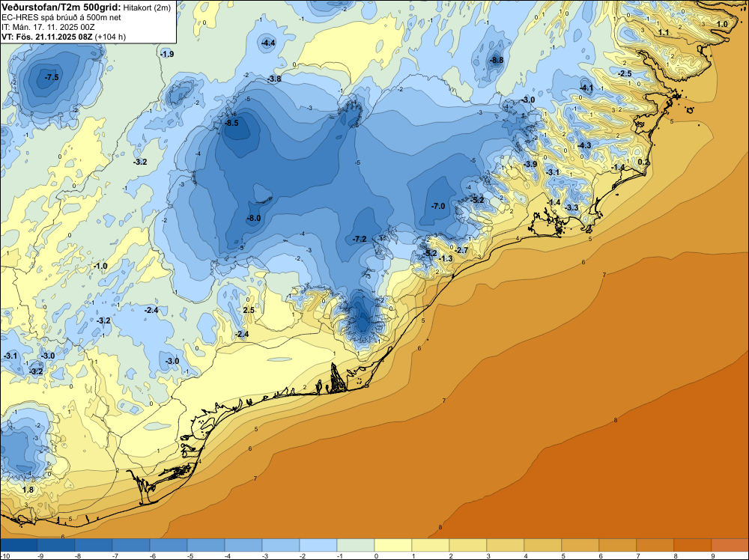The height and width of the screenshot is (560, 749).
Task: Select legend color band between -7 and -6
Action: (x=131, y=545)
